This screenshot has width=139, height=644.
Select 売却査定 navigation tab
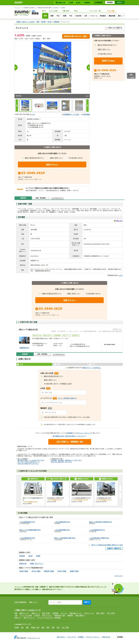(x=103, y=16)
